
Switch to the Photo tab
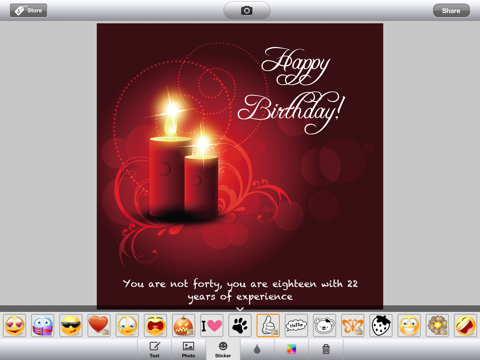click(x=189, y=349)
